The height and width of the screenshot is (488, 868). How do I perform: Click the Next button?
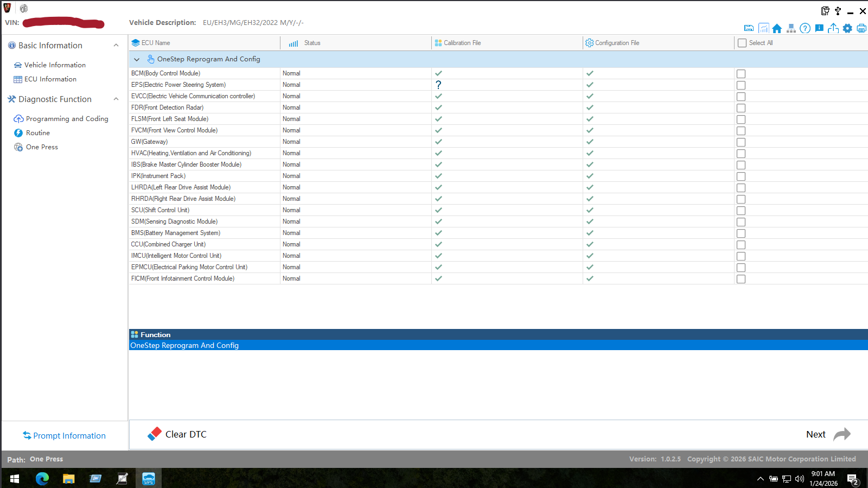(x=827, y=434)
